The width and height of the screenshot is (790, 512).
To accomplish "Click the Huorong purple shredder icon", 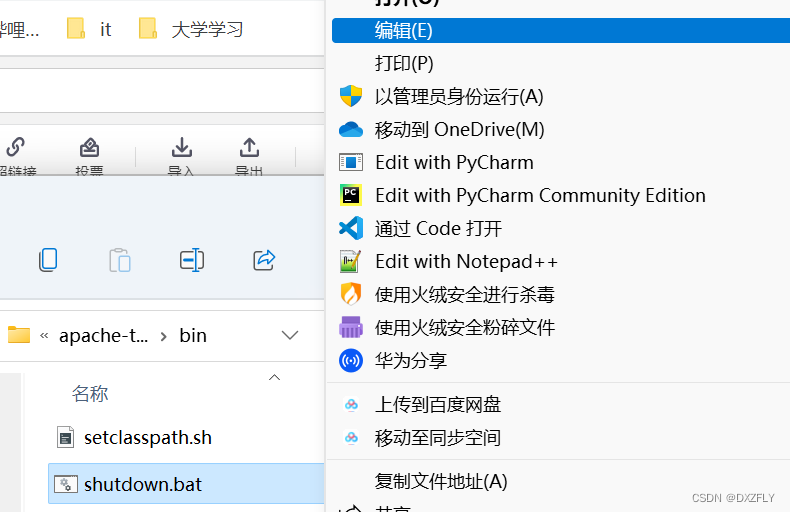I will (351, 327).
